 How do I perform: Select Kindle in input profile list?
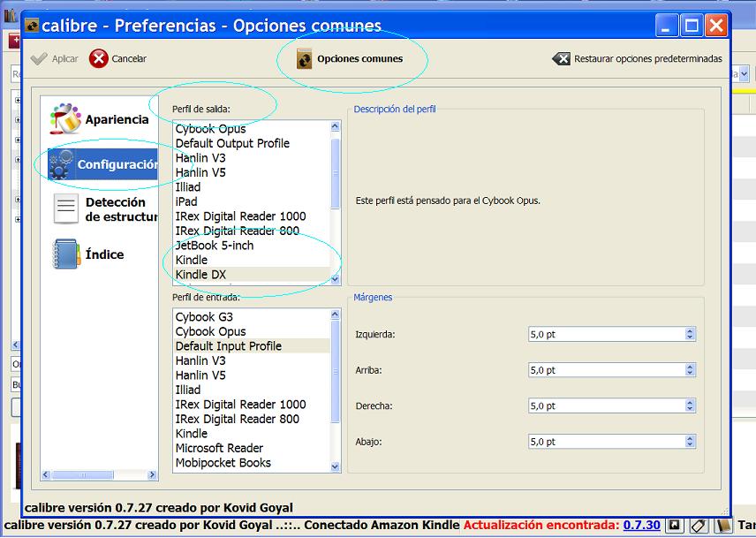pyautogui.click(x=251, y=434)
